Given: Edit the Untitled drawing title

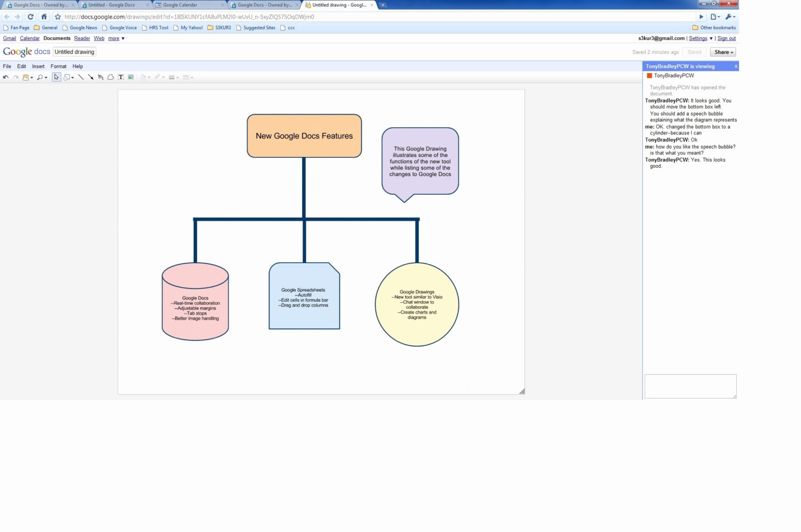Looking at the screenshot, I should [75, 52].
